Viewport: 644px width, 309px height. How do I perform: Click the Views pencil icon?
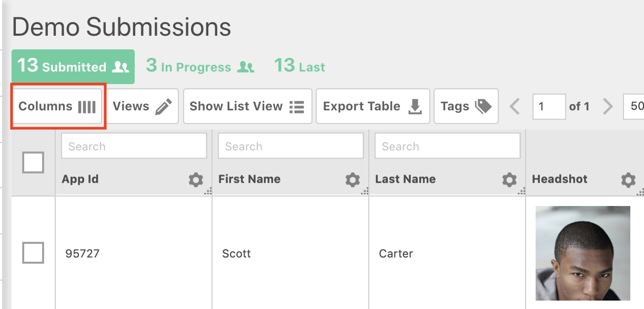(163, 107)
